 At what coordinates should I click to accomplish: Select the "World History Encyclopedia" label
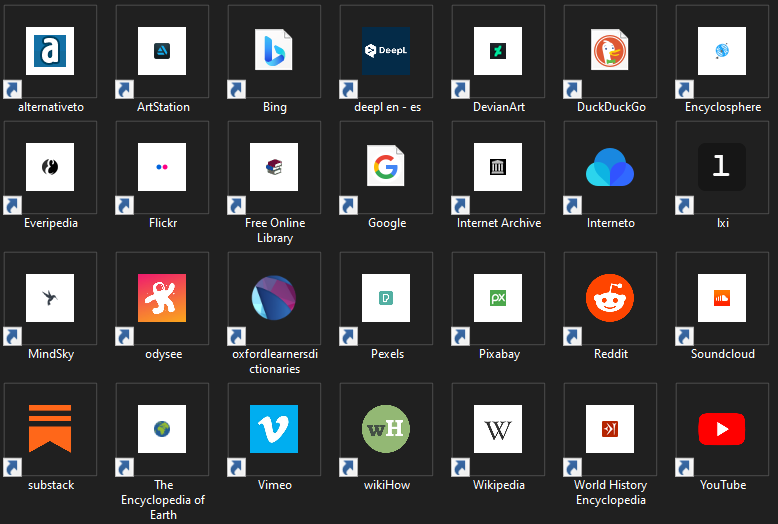pyautogui.click(x=611, y=492)
